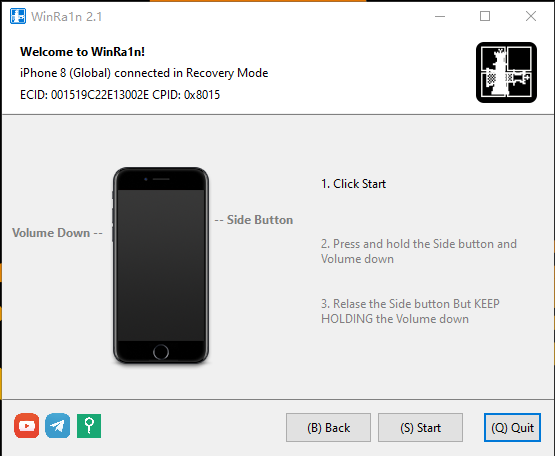The image size is (555, 456).
Task: Click the (S) Start button
Action: [420, 428]
